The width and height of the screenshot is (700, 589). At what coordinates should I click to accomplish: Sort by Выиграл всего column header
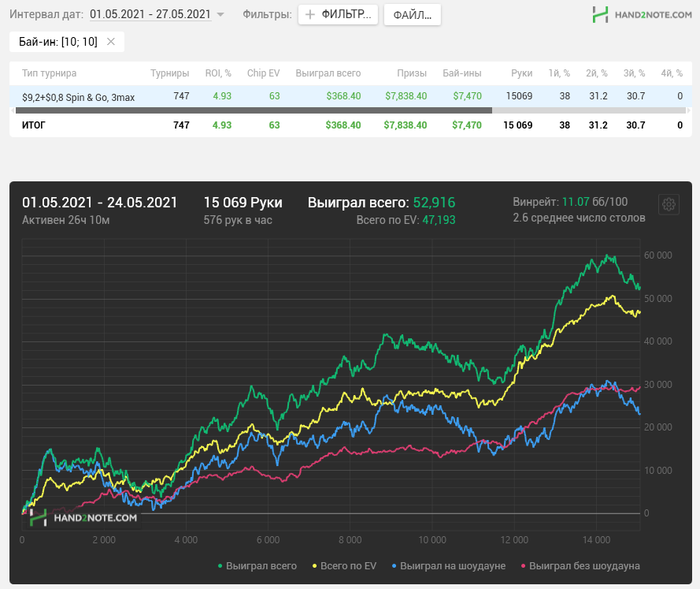click(x=328, y=73)
